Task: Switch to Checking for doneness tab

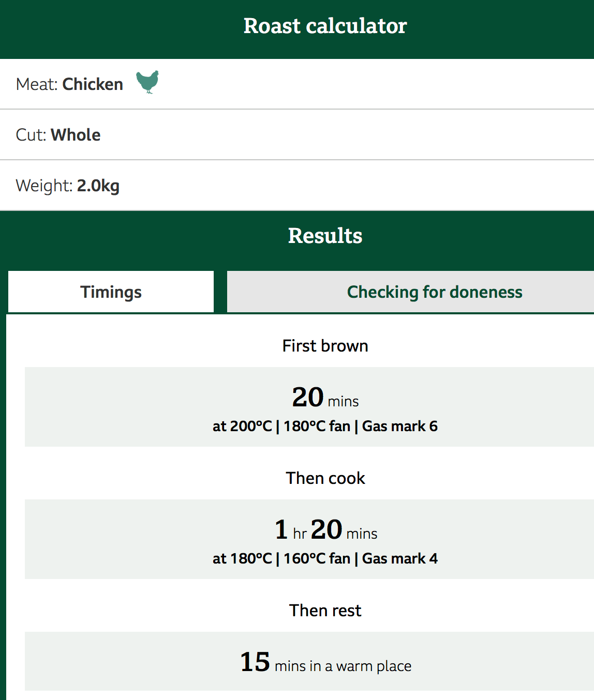Action: (x=434, y=292)
